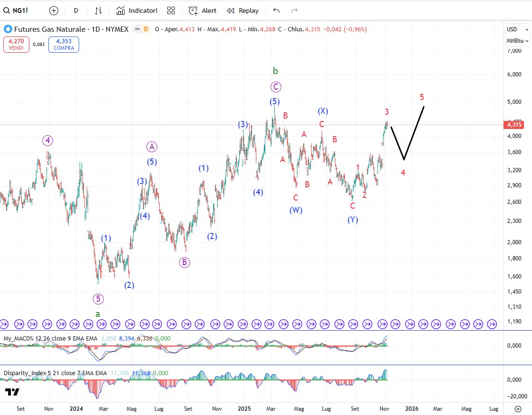Expand the MMBtu unit dropdown
532x415 pixels.
517,41
